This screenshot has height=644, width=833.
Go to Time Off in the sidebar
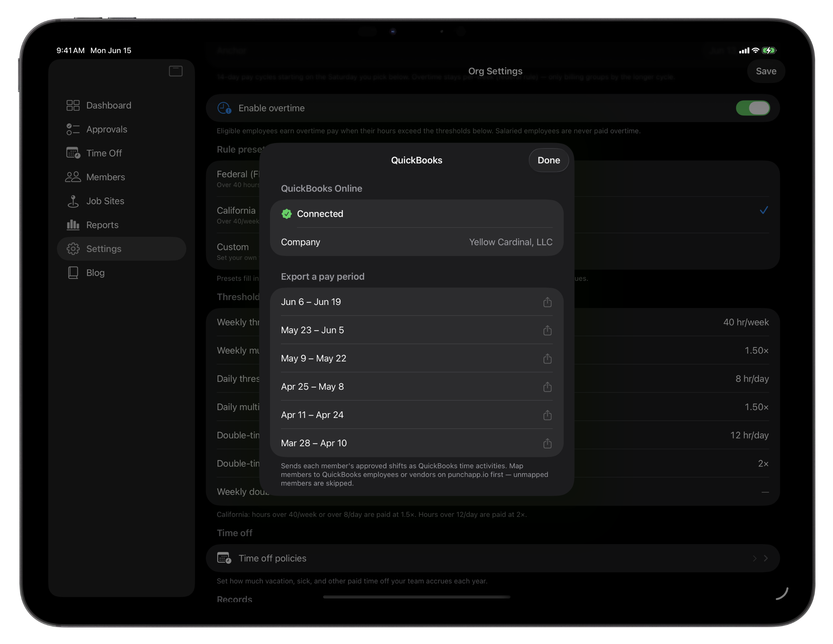click(x=121, y=153)
